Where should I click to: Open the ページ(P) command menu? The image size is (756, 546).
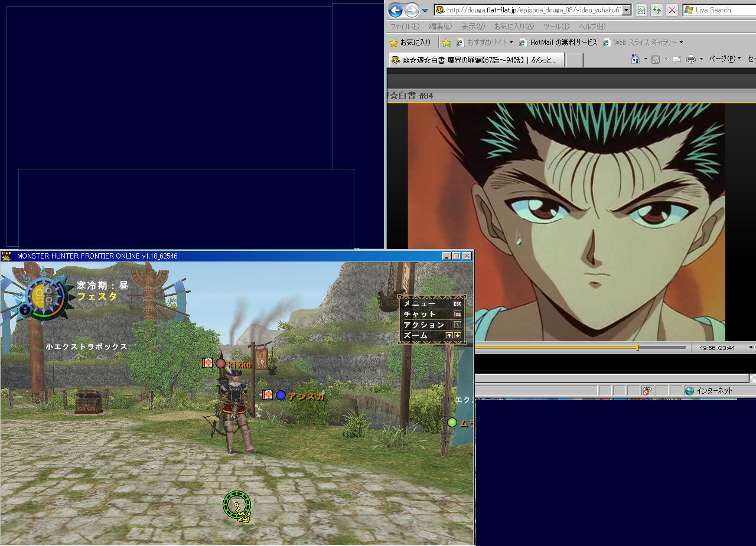click(x=725, y=59)
